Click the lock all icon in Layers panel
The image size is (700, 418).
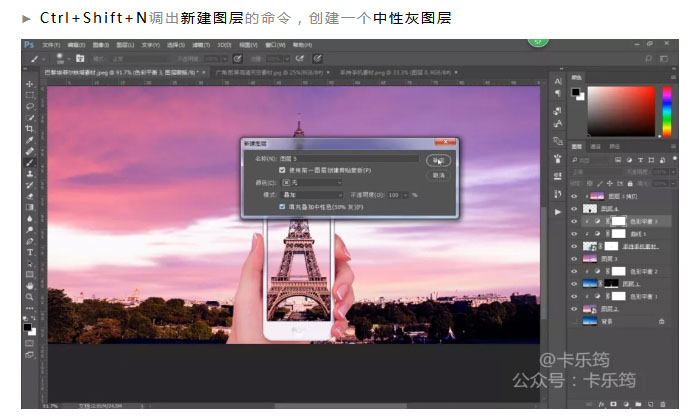pos(630,184)
